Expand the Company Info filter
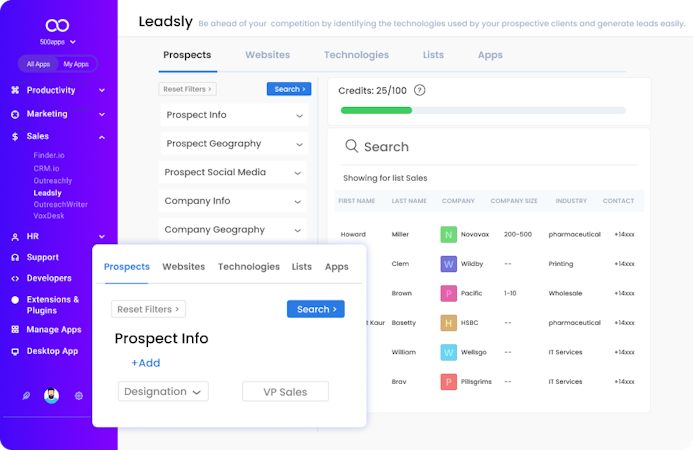This screenshot has width=693, height=450. point(232,201)
